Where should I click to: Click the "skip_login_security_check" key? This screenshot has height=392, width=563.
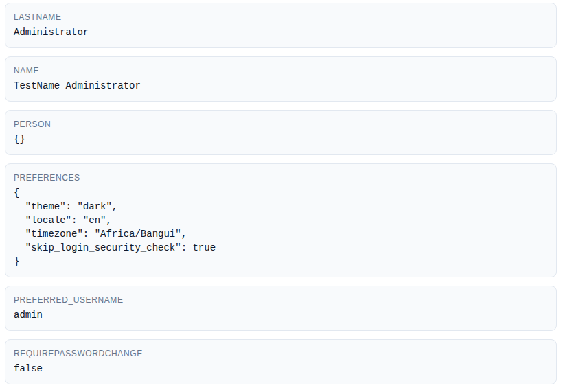tap(102, 247)
